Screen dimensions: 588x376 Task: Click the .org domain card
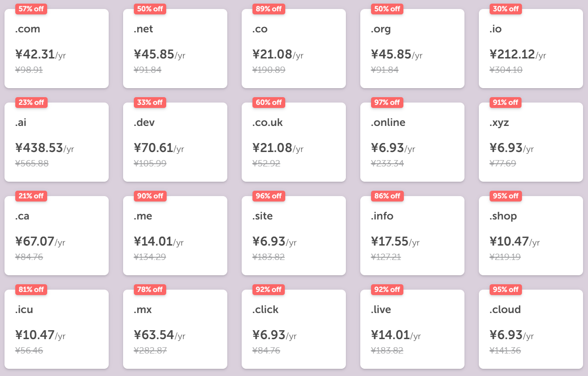412,49
